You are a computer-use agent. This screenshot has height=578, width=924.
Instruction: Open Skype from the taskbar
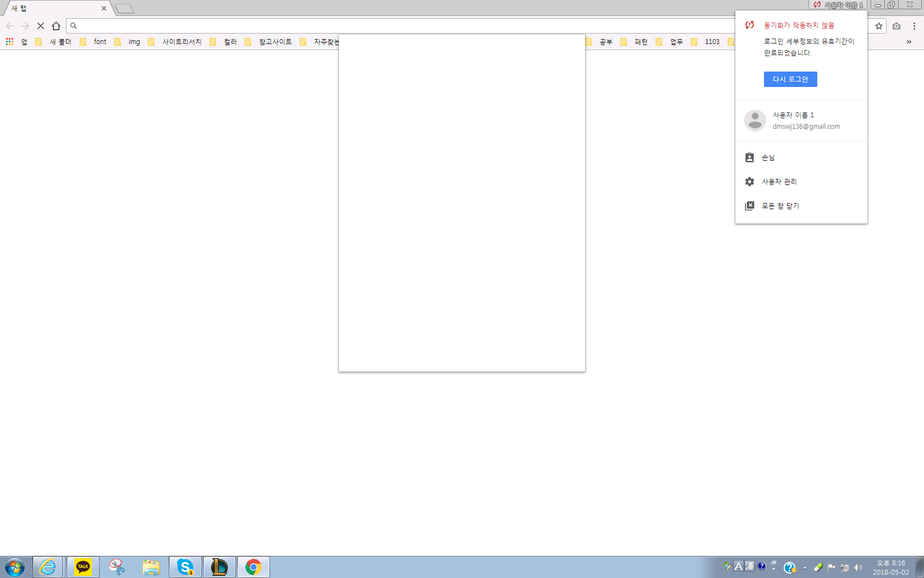click(185, 566)
